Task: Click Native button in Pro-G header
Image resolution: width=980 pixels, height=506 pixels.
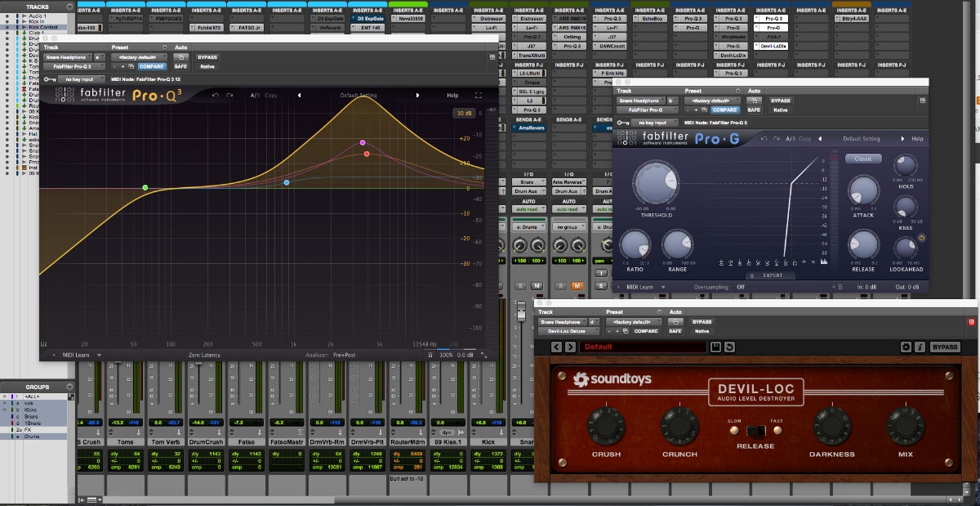Action: coord(781,110)
